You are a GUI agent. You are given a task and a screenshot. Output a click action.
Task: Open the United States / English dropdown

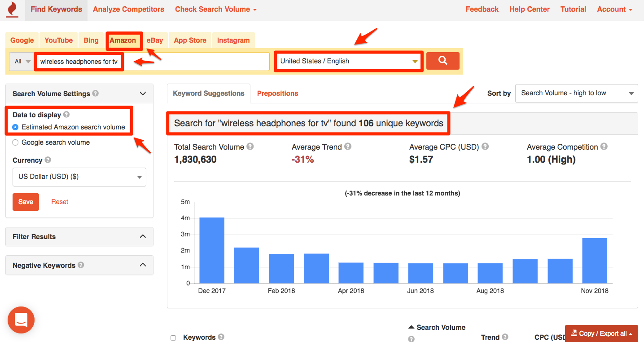click(x=348, y=61)
